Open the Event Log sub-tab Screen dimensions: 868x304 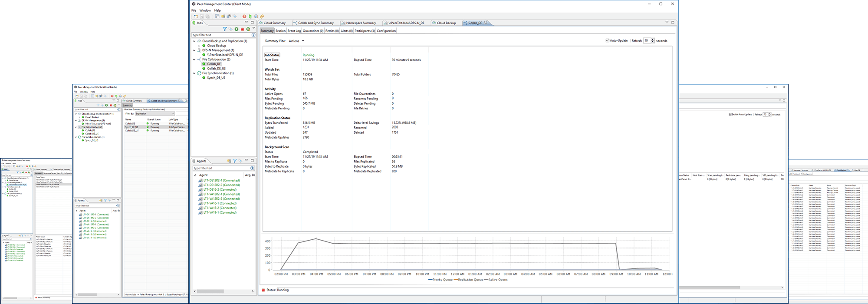pos(294,31)
